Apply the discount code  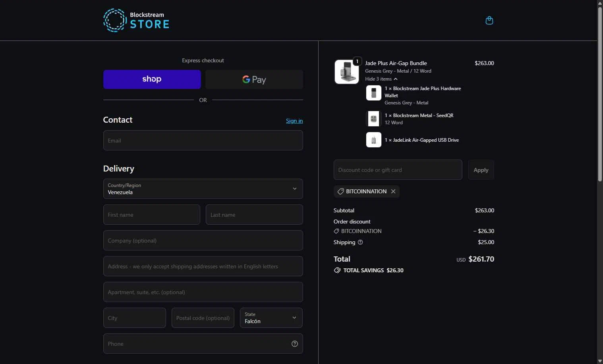[481, 170]
